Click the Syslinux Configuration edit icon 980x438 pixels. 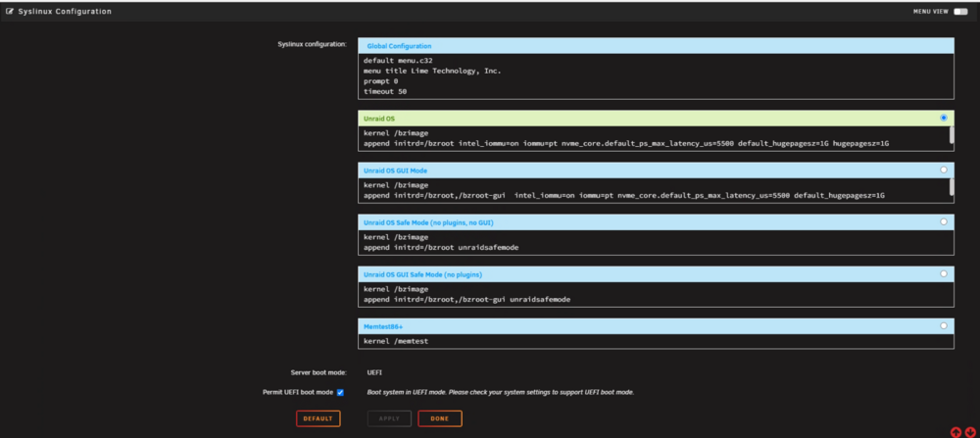pyautogui.click(x=10, y=11)
